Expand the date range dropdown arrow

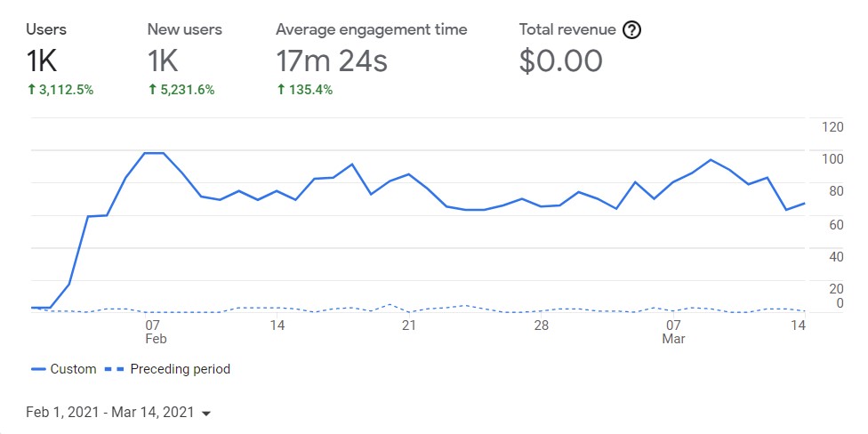[206, 414]
